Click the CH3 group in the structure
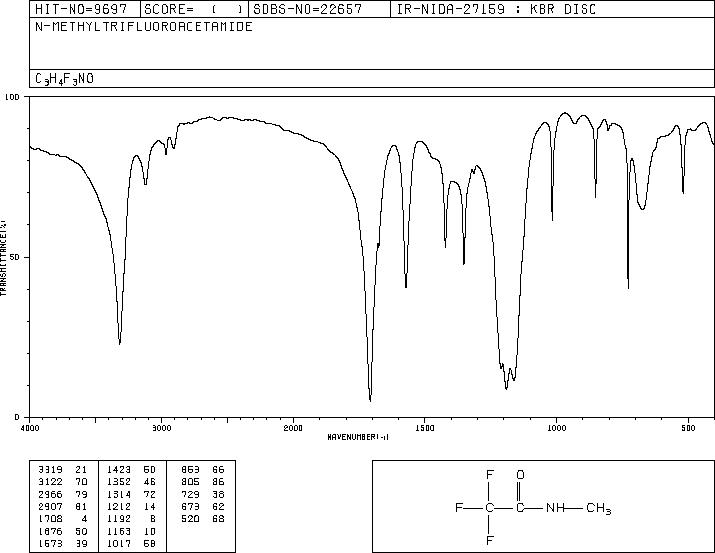 coord(599,508)
